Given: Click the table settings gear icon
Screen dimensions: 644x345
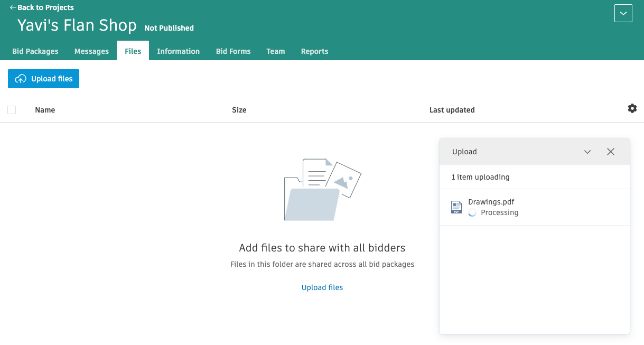Looking at the screenshot, I should pos(632,108).
